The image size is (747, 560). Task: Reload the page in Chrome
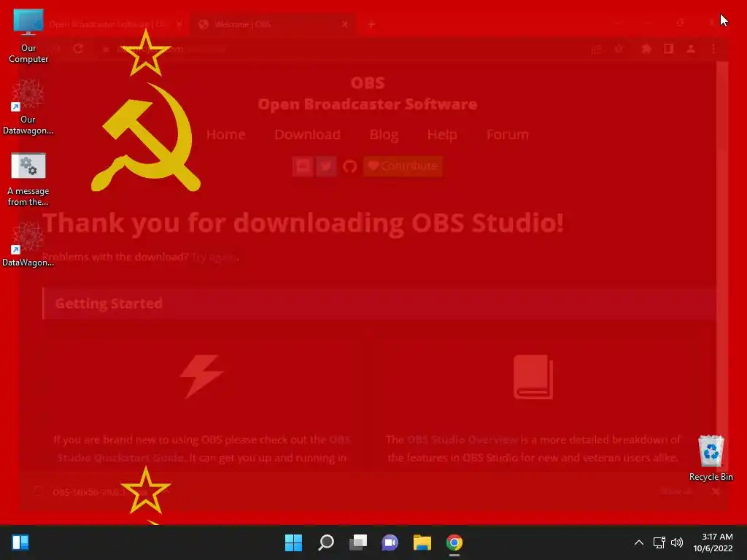[78, 49]
